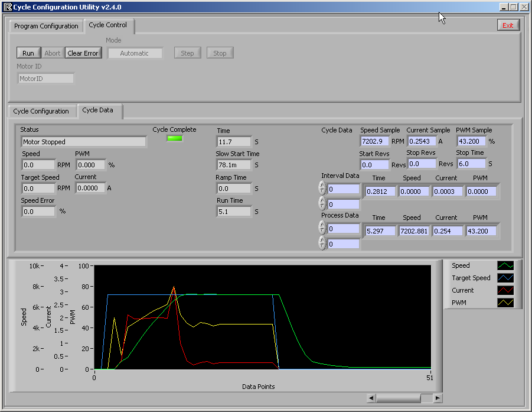532x412 pixels.
Task: Click the Current plot legend icon
Action: pyautogui.click(x=505, y=290)
